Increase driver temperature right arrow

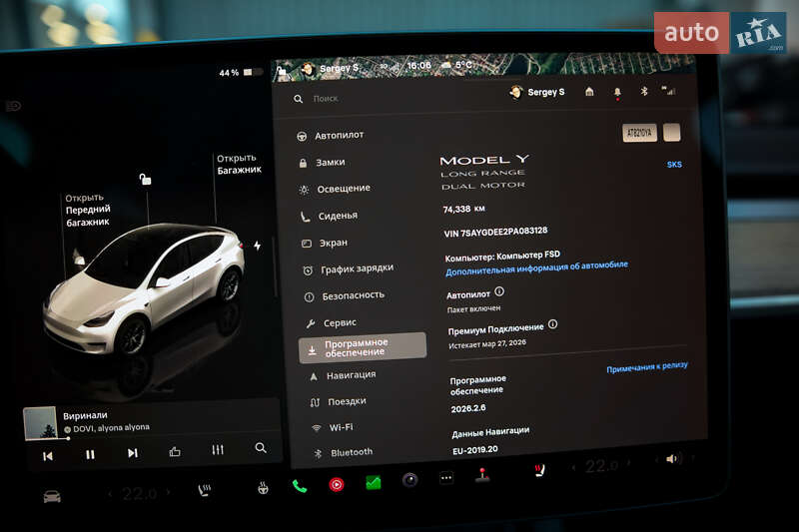click(168, 492)
